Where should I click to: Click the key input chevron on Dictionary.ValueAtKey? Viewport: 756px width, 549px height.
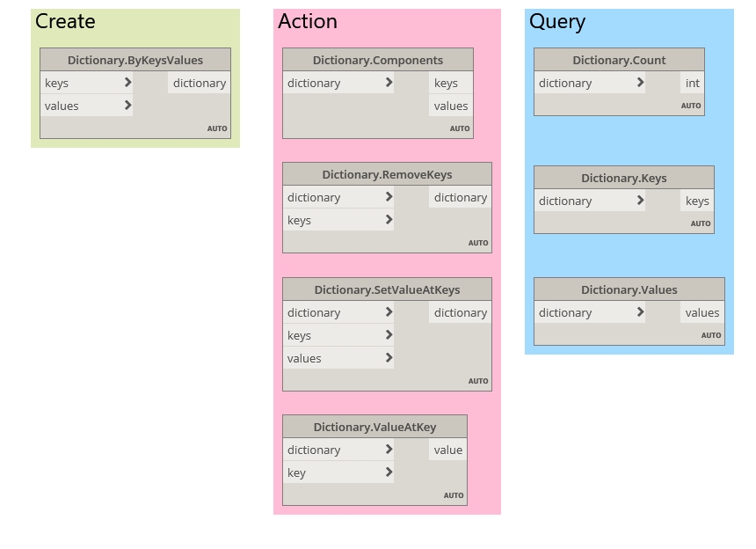[x=389, y=472]
